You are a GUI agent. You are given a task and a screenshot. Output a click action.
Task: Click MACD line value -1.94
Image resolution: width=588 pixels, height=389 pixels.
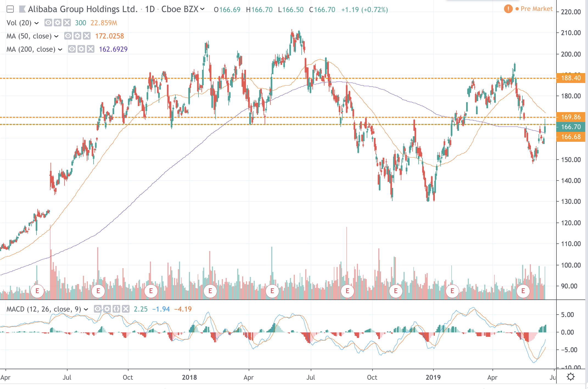[161, 309]
